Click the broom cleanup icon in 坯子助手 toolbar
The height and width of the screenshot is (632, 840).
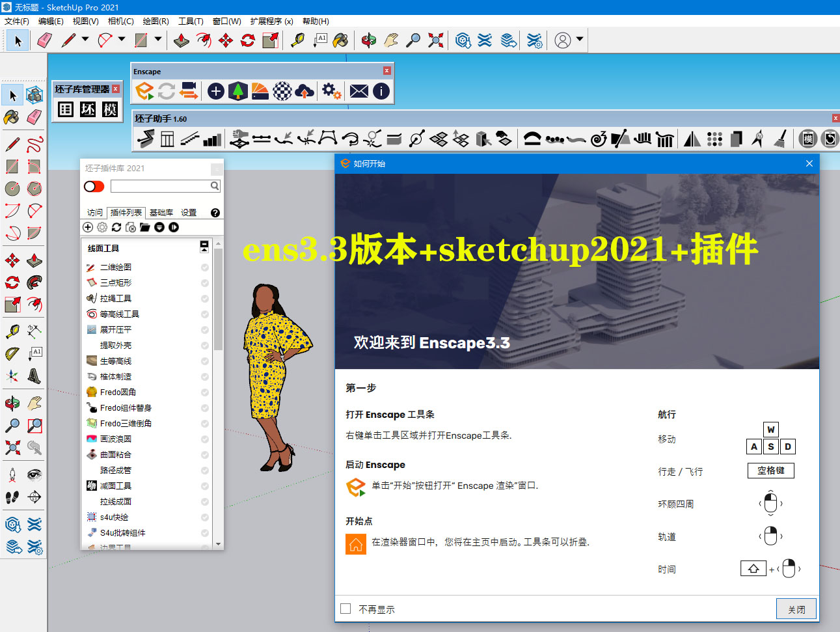[780, 139]
